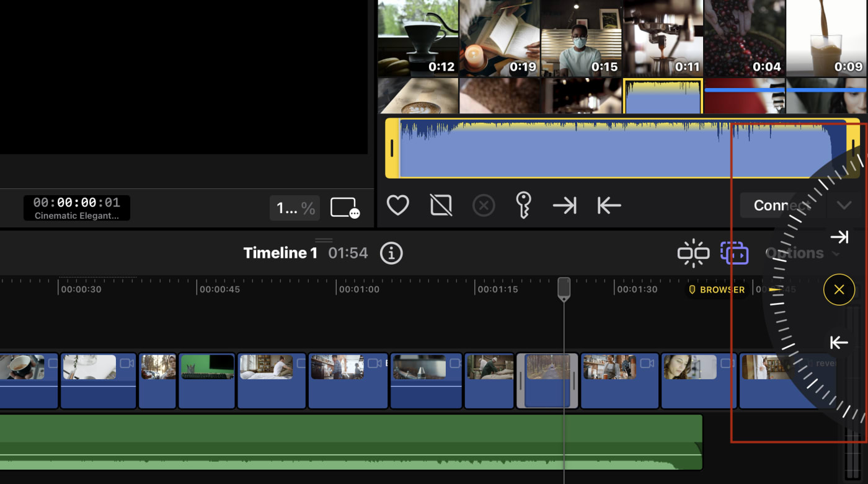Mark the selected clip as favorite with the heart

[x=397, y=206]
